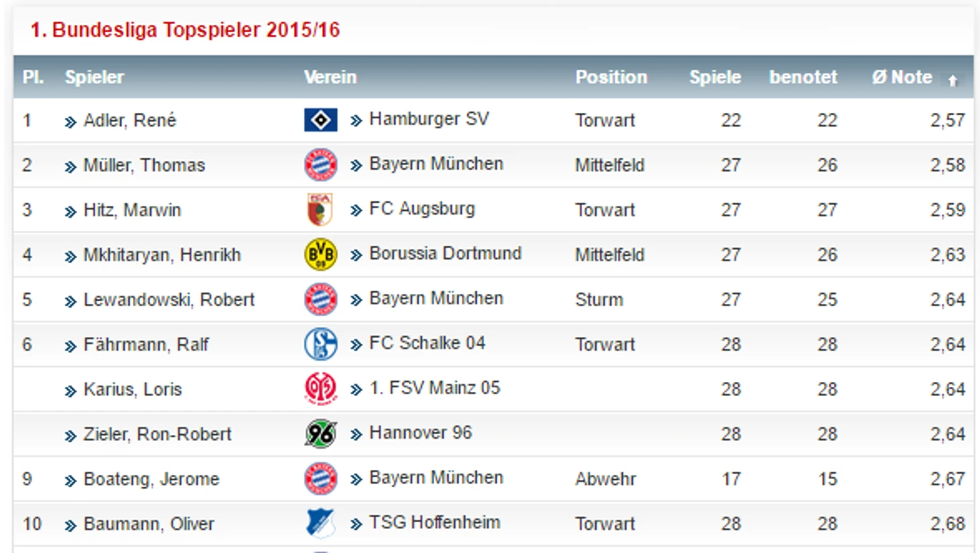
Task: Click the Spieler column header
Action: (94, 77)
